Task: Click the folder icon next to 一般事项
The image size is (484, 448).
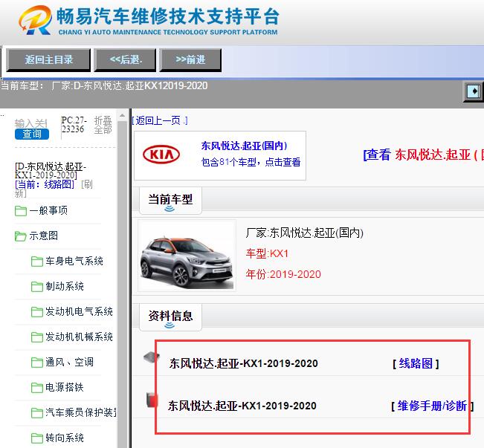Action: [x=21, y=211]
